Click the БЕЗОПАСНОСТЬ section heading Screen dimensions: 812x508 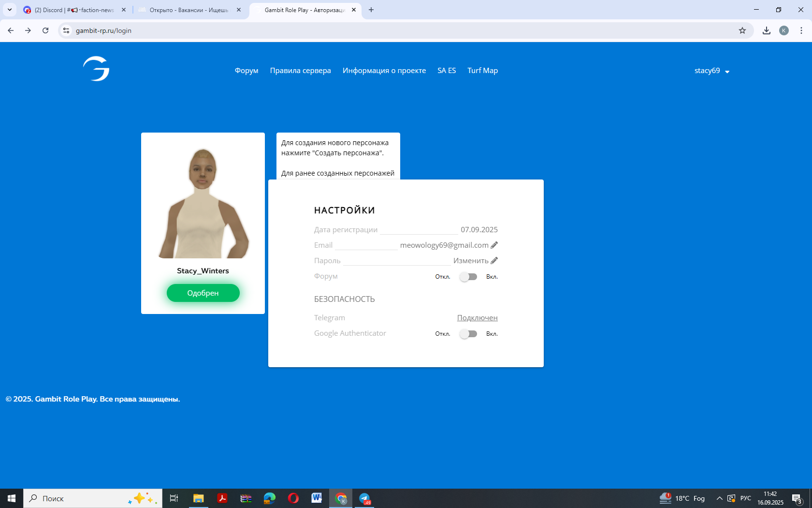coord(345,299)
